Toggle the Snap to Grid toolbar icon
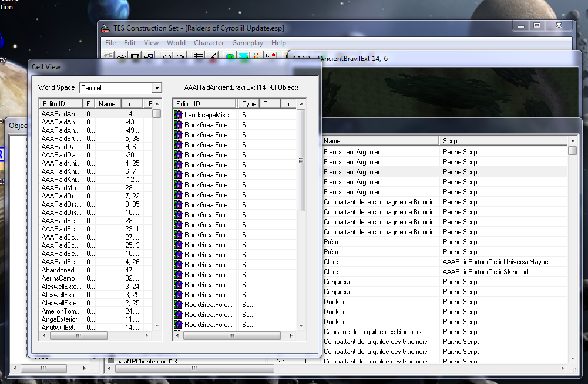Screen dimensions: 588x384 [x=198, y=56]
